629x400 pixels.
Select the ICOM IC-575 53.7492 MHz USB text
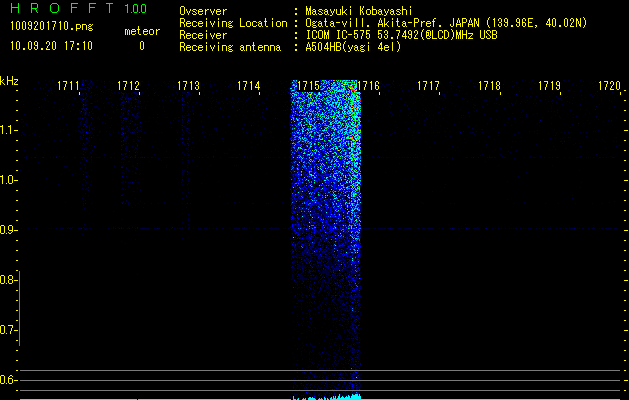click(x=401, y=35)
